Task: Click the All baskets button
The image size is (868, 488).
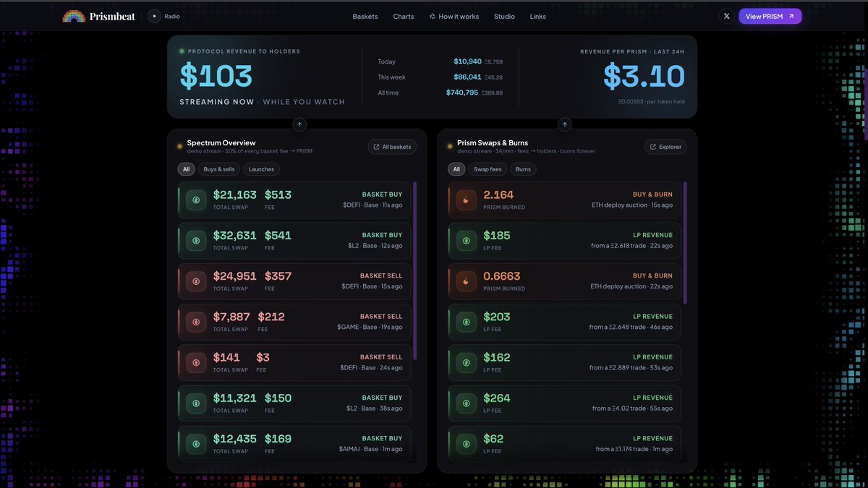Action: (x=393, y=147)
